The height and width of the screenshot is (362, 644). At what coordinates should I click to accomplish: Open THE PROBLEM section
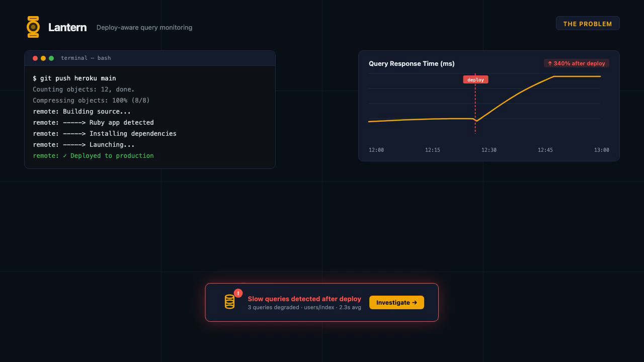click(588, 23)
